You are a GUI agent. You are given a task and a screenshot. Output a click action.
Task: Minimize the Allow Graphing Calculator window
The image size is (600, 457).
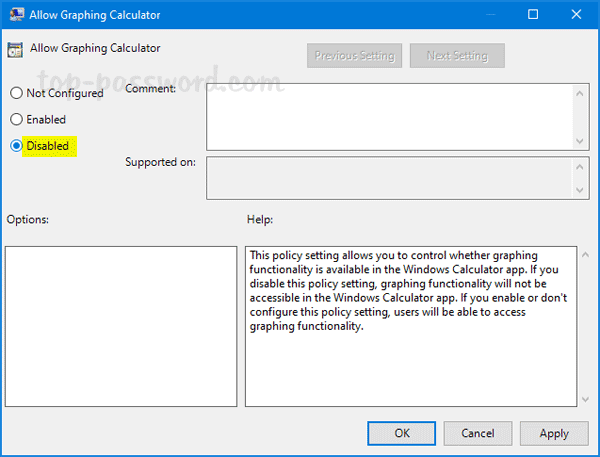coord(491,15)
